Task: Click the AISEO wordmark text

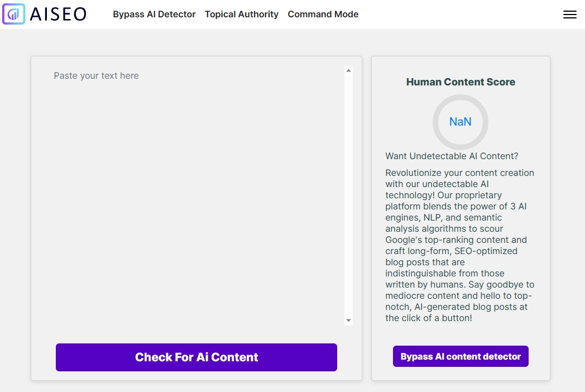Action: click(x=58, y=15)
